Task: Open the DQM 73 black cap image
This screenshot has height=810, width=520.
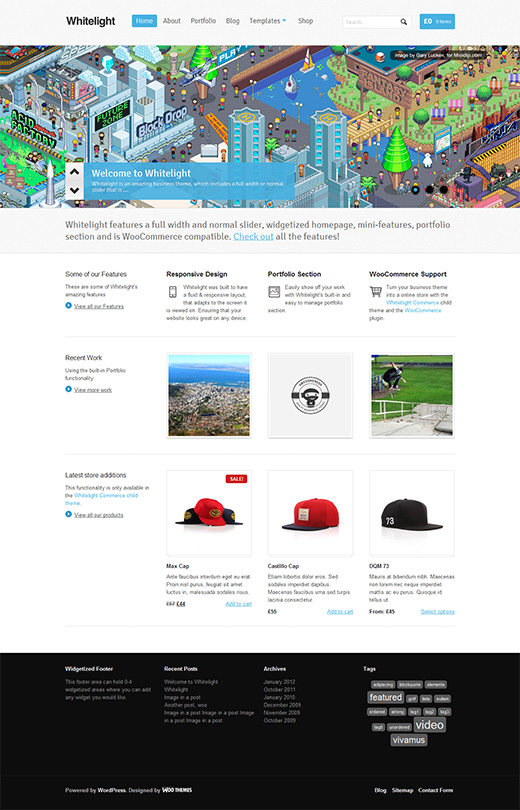Action: pyautogui.click(x=412, y=513)
